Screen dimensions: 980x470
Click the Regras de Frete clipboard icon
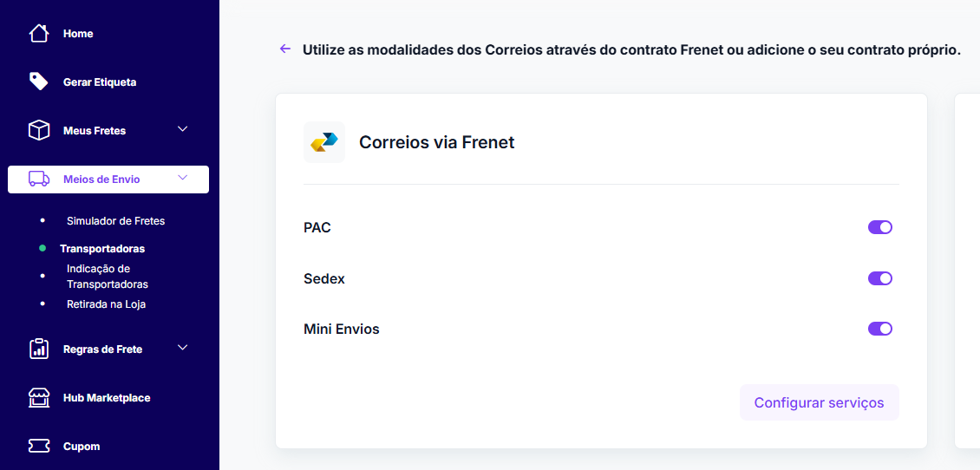click(39, 349)
